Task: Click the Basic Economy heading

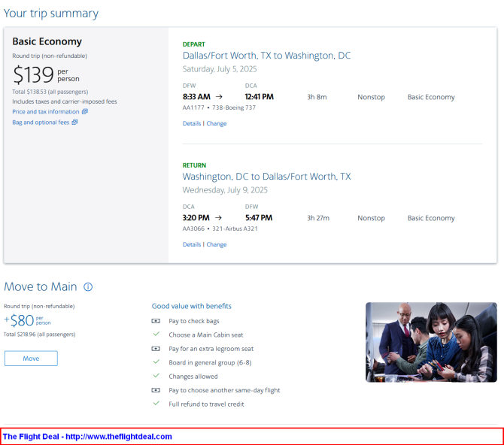Action: (x=47, y=41)
